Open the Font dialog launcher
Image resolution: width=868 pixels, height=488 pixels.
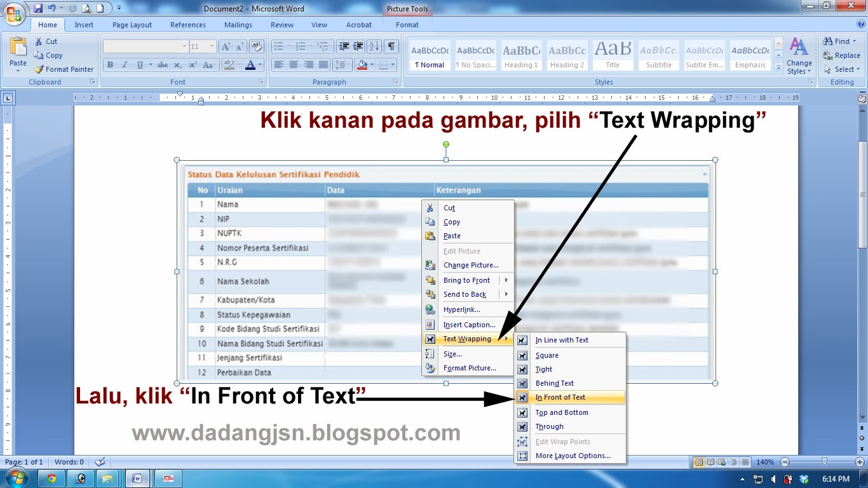pyautogui.click(x=261, y=82)
